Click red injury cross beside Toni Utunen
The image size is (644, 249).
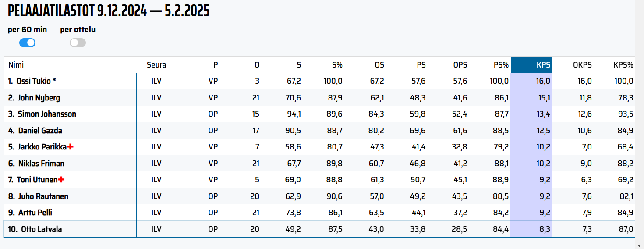point(61,180)
